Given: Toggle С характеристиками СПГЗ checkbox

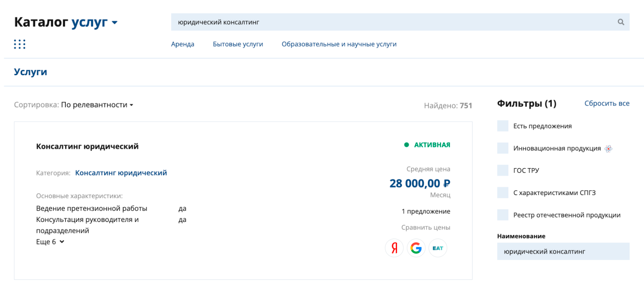Looking at the screenshot, I should point(503,193).
